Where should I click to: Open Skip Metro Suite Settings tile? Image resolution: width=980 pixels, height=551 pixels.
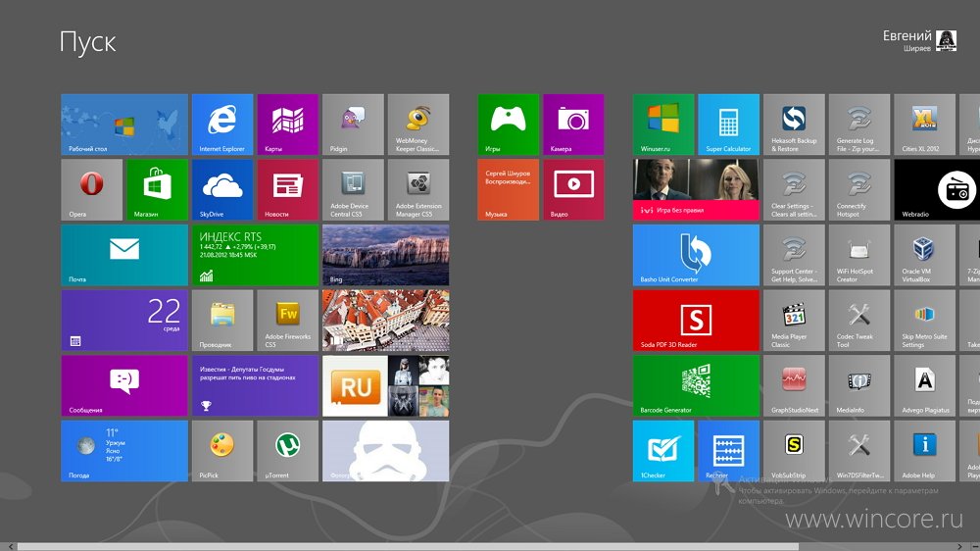(924, 321)
